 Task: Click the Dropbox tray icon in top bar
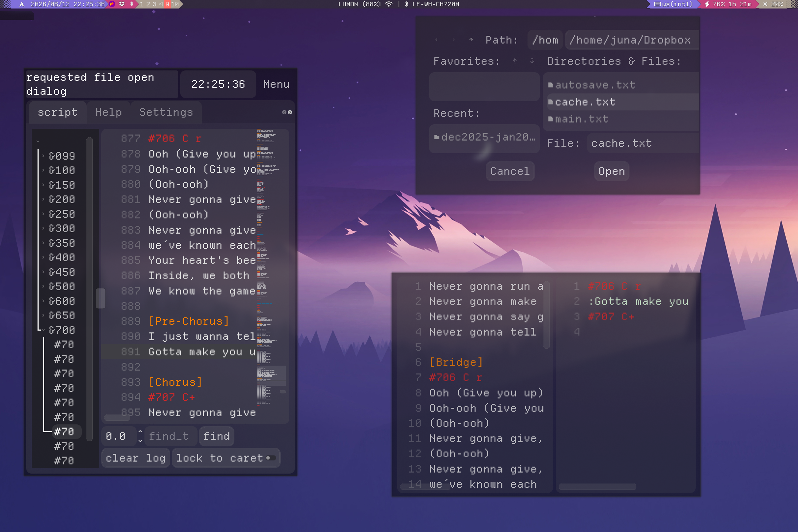pos(122,4)
